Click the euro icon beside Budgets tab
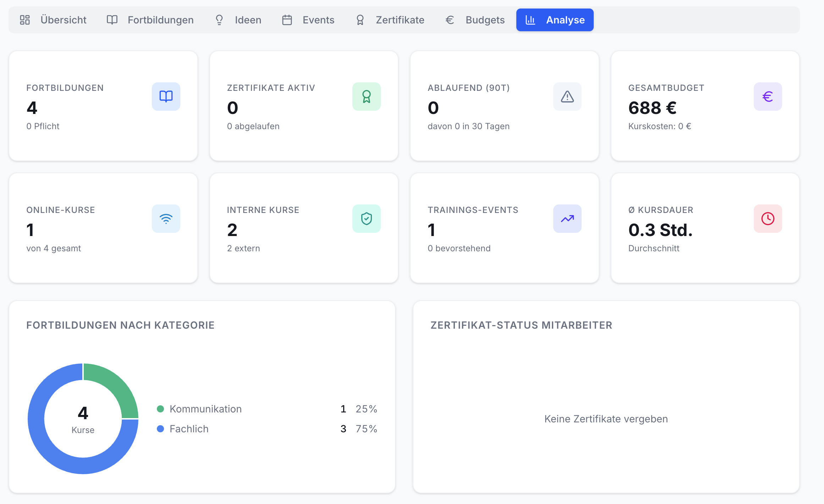Screen dimensions: 824x504 pos(450,20)
